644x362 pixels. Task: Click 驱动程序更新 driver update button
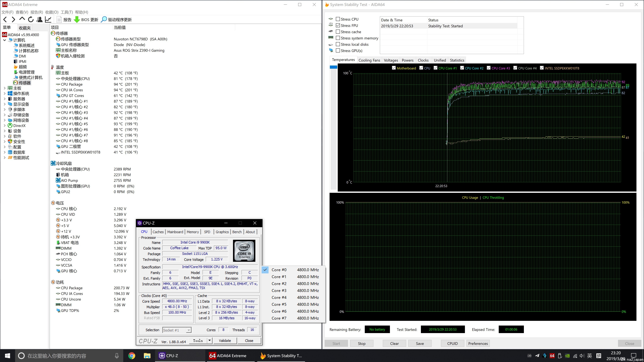coord(116,19)
